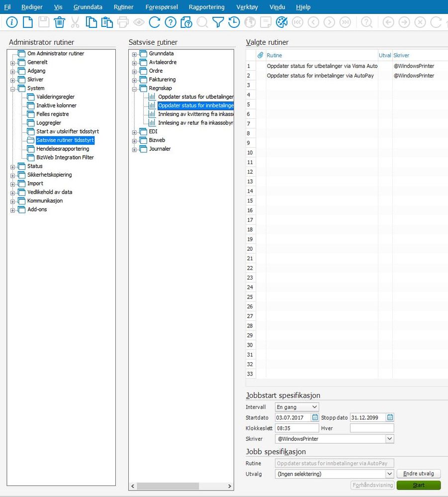448x497 pixels.
Task: Click the document with question mark icon
Action: point(186,22)
